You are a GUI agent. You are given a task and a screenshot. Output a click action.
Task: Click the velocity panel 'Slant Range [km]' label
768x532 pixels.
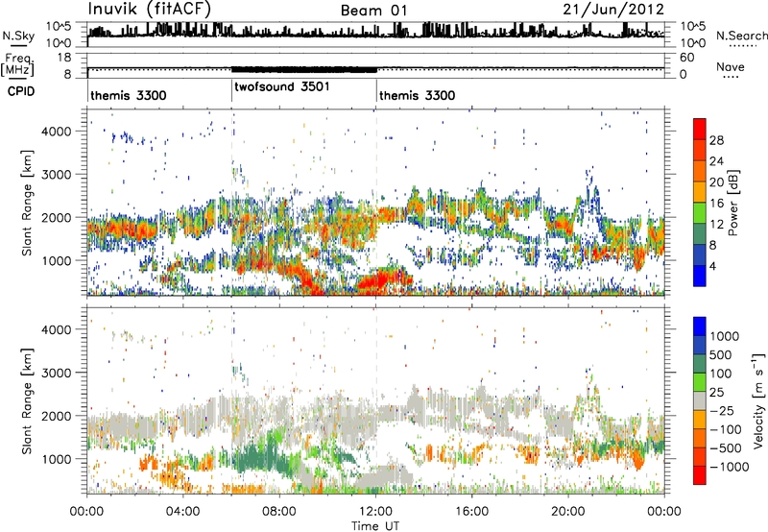tap(27, 400)
